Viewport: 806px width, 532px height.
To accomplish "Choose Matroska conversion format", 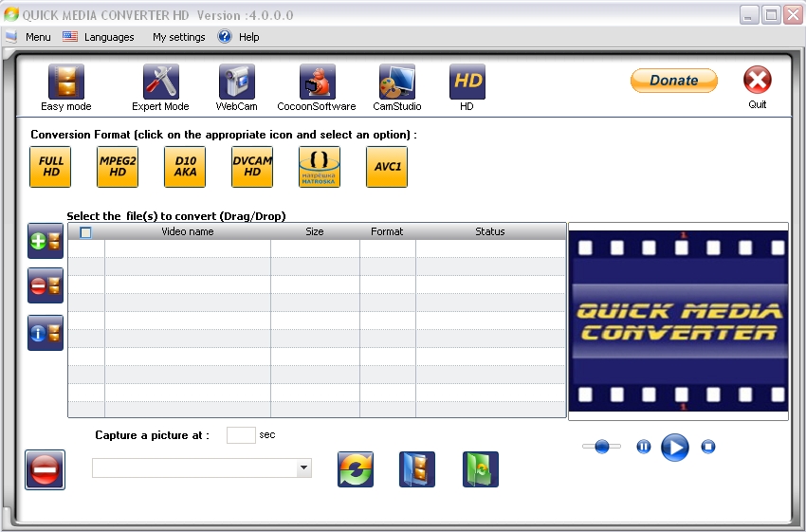I will click(x=320, y=167).
